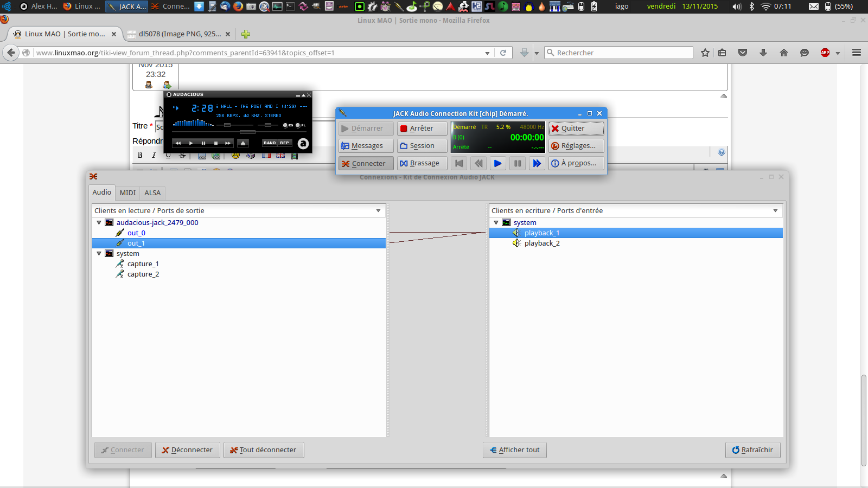Click JACK transport pause icon
868x488 pixels.
pos(518,163)
